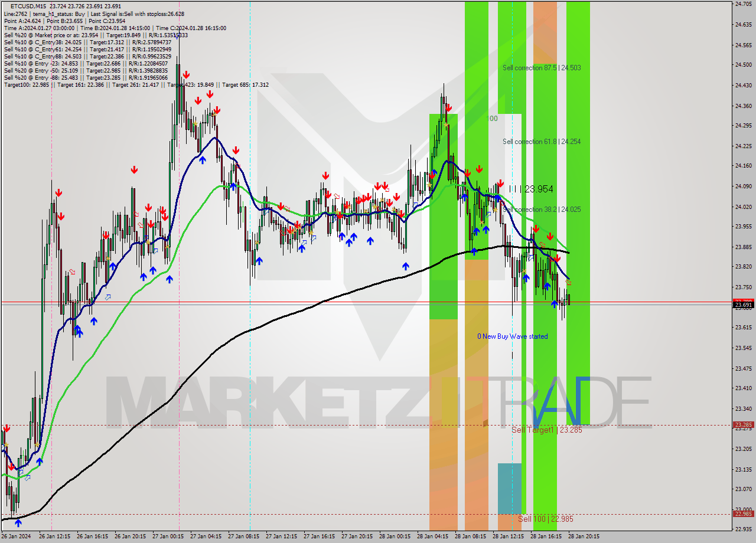Click the 23.691 current price tag on axis

coord(743,305)
